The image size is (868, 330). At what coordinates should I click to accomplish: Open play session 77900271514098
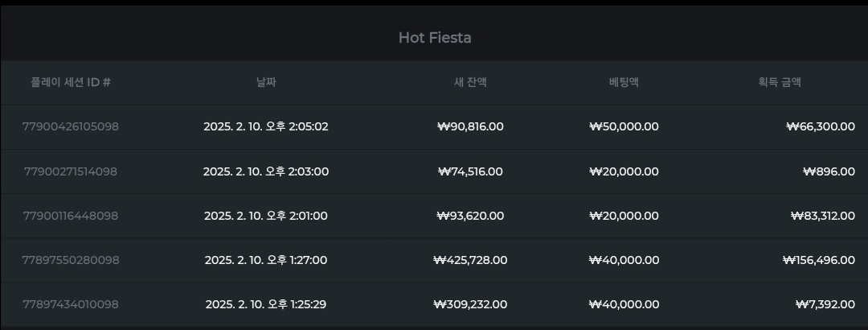70,171
